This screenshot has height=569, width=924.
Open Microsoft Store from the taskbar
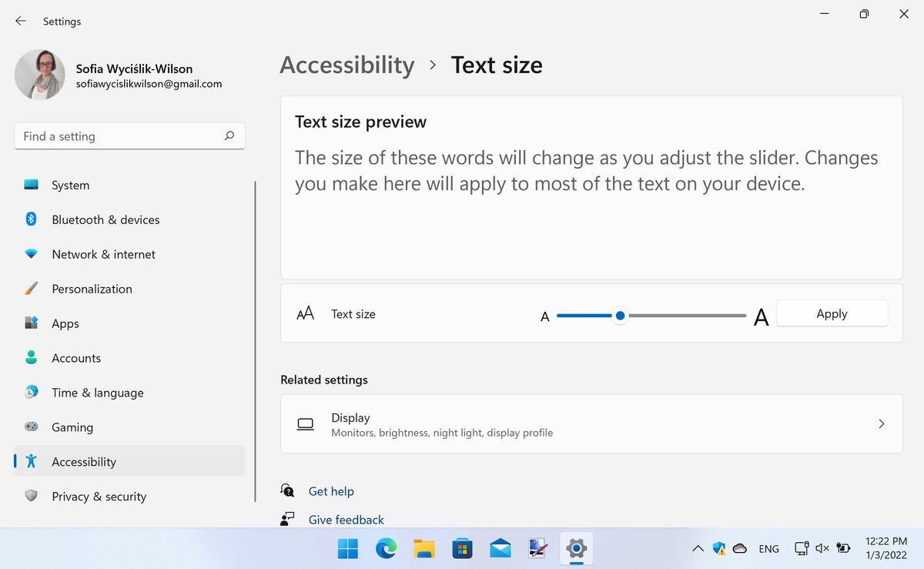(462, 549)
